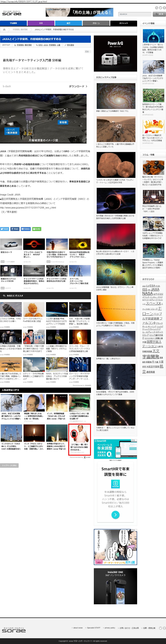Open the RSS feed icon in the header
The image size is (166, 644).
click(x=156, y=8)
